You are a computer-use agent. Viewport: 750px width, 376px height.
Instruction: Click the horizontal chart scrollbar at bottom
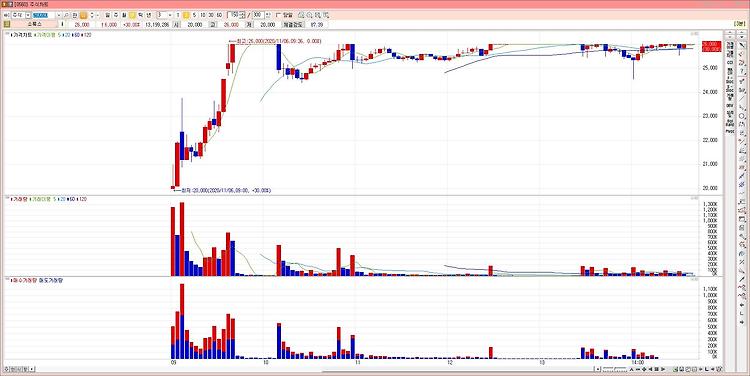pos(459,372)
